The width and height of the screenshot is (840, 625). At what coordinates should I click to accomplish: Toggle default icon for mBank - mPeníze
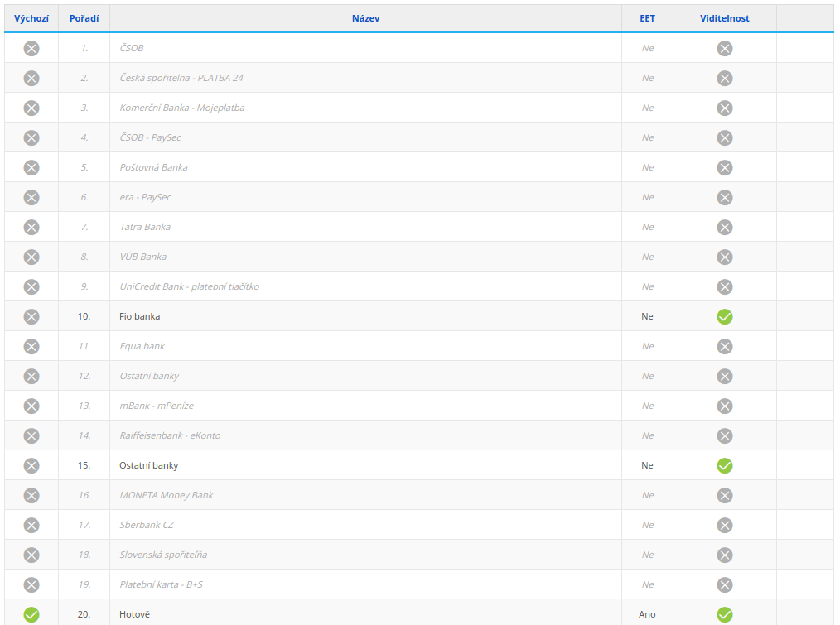(31, 406)
